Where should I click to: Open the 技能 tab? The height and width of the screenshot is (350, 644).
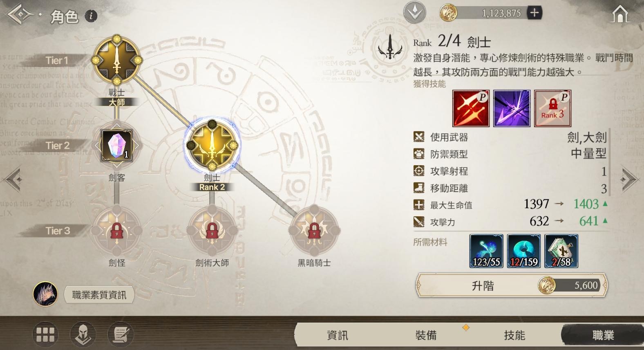click(x=514, y=335)
